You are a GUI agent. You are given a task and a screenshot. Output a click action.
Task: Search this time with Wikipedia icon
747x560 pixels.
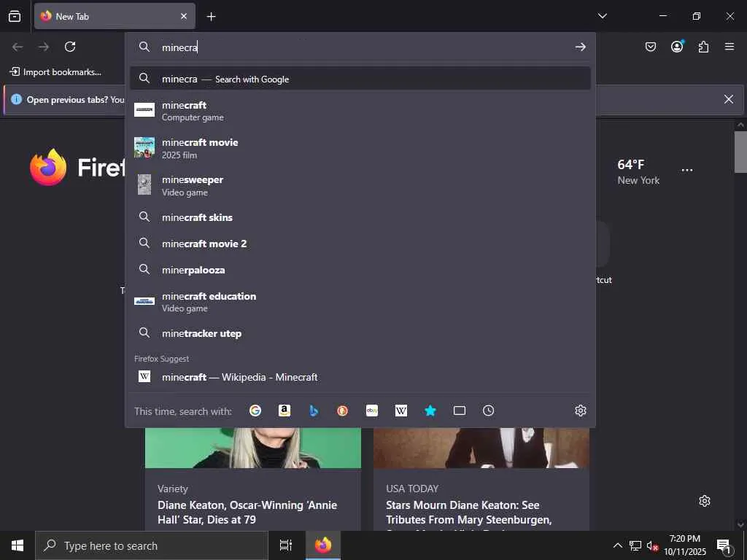[x=401, y=411]
